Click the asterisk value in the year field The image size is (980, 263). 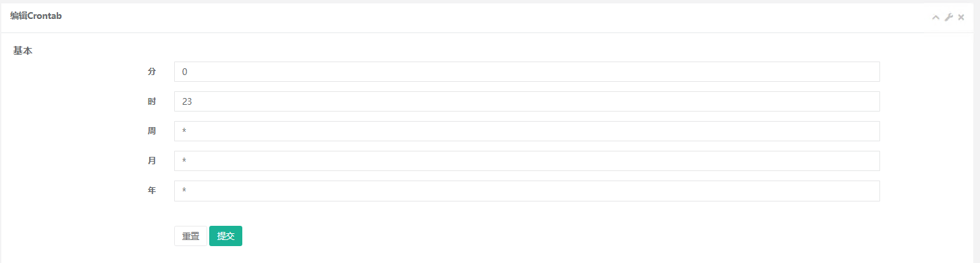coord(184,191)
